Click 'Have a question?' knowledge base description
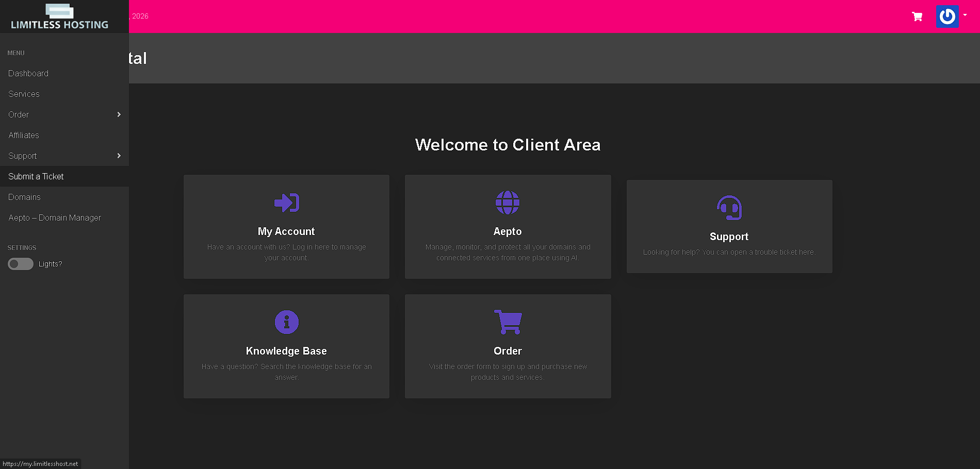Image resolution: width=980 pixels, height=469 pixels. (287, 372)
